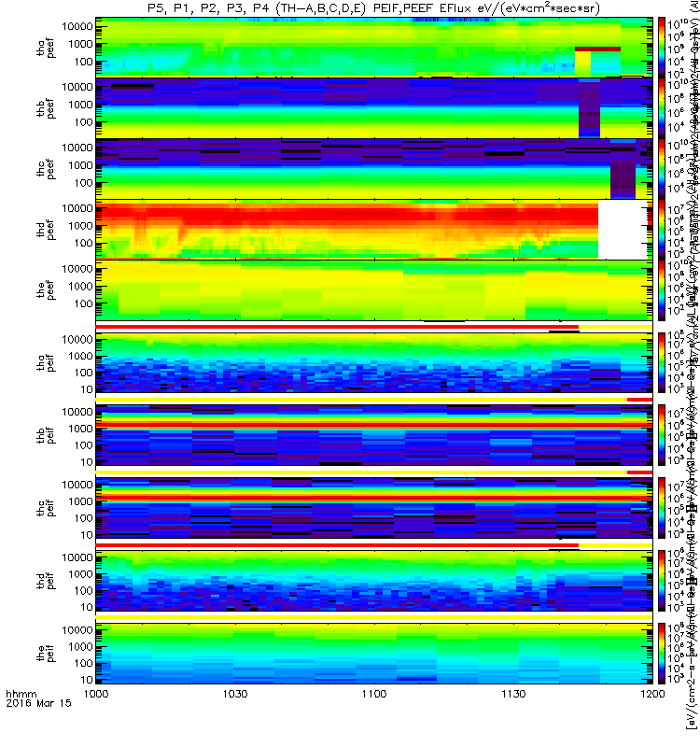Select the color bar beside the thc peif panel
Screen dimensions: 700x747
tap(662, 508)
